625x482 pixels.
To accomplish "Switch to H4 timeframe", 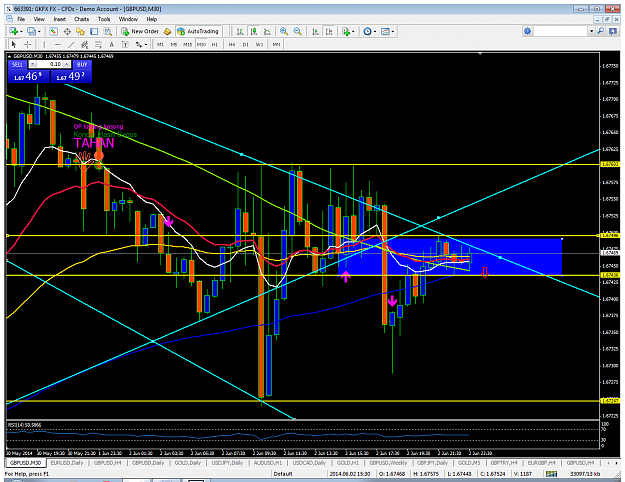I will coord(232,45).
